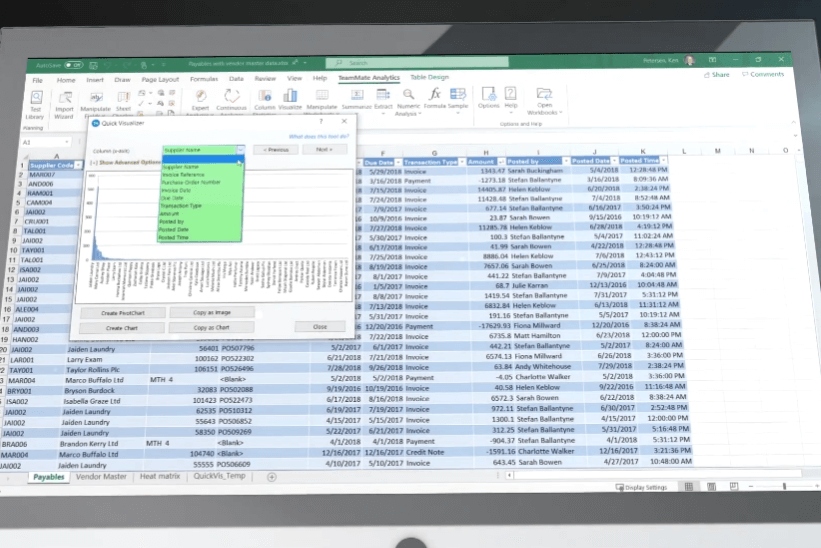Open the Amount column filter dropdown
Image resolution: width=821 pixels, height=548 pixels.
click(500, 161)
